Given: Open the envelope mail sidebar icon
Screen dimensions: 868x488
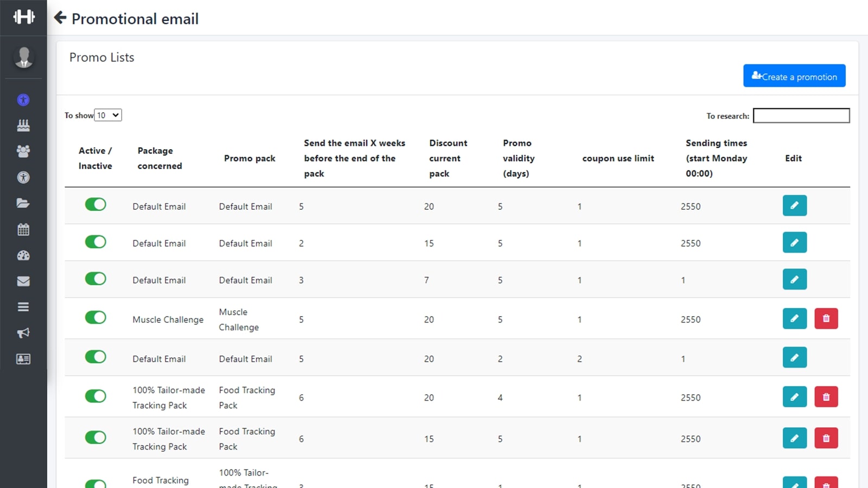Looking at the screenshot, I should 23,281.
